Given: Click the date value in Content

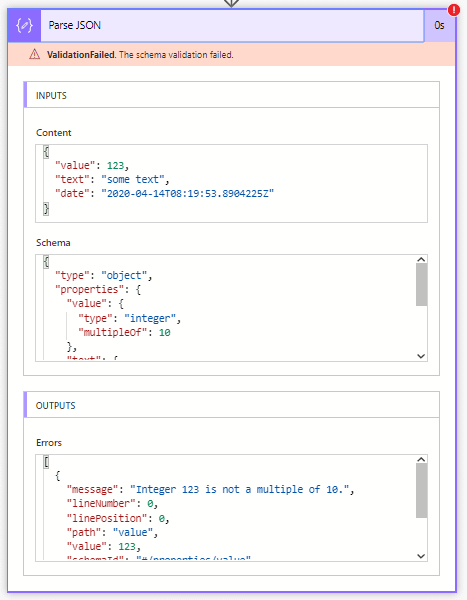Looking at the screenshot, I should tap(188, 193).
